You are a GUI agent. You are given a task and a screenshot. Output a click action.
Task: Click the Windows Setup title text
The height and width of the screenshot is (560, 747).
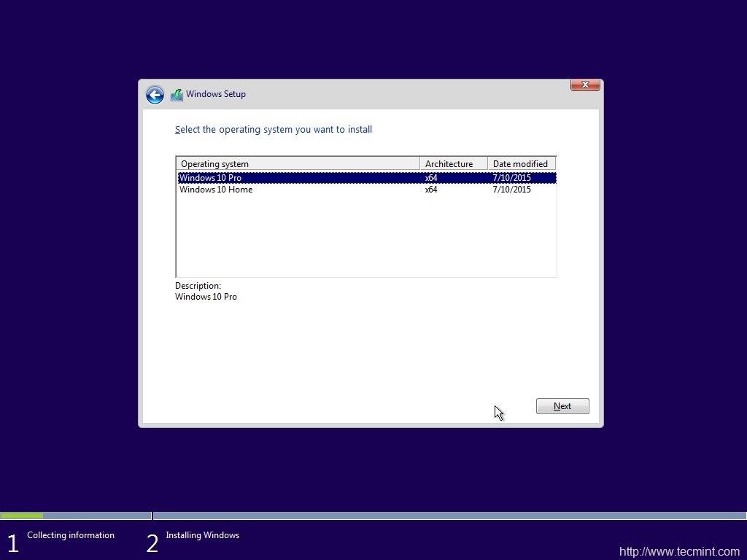click(x=216, y=93)
